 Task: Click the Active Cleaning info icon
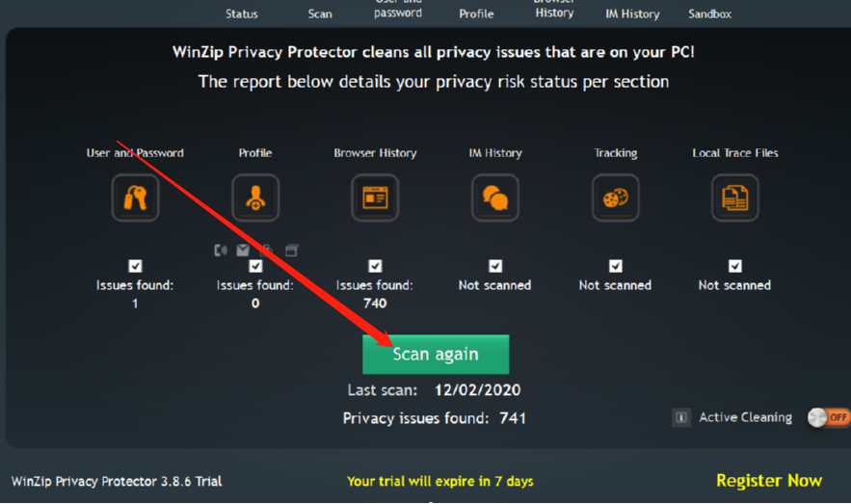681,417
